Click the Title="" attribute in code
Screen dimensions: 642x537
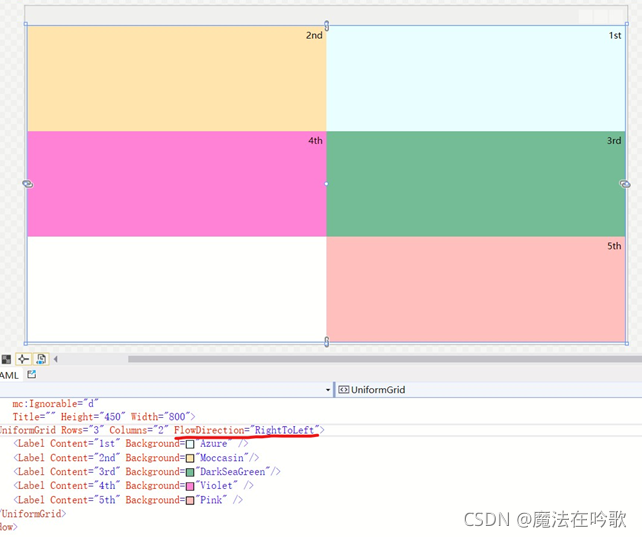34,417
